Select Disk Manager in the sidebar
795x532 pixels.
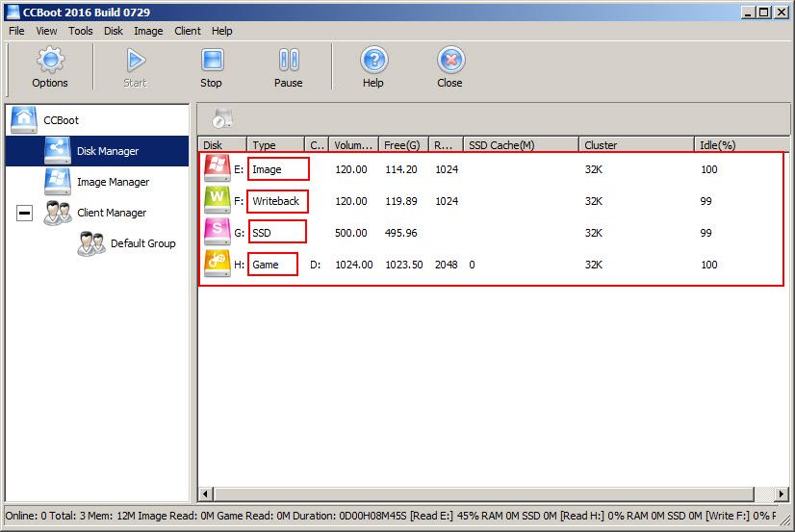coord(108,151)
